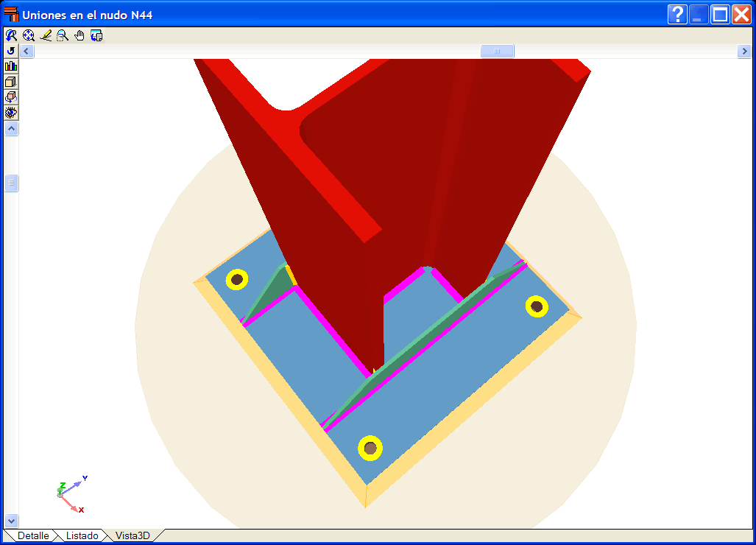Click the horizontal scrollbar left arrow
Viewport: 756px width, 545px height.
[x=27, y=51]
